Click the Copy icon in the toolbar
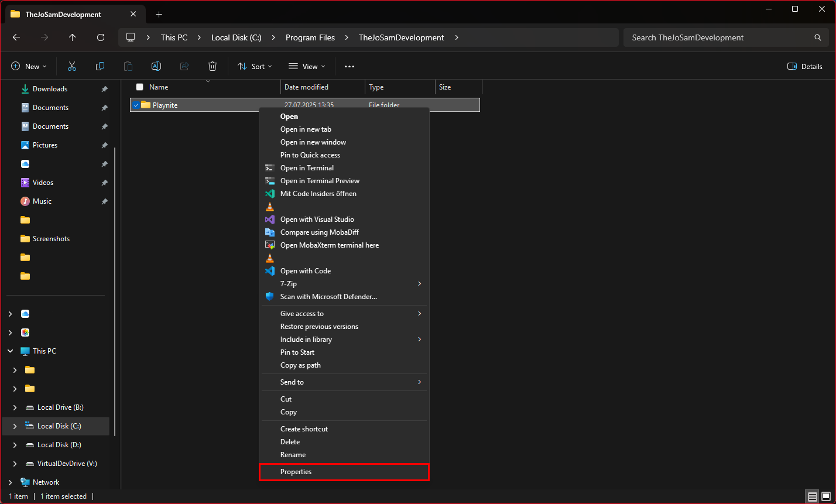Image resolution: width=836 pixels, height=504 pixels. pyautogui.click(x=100, y=66)
